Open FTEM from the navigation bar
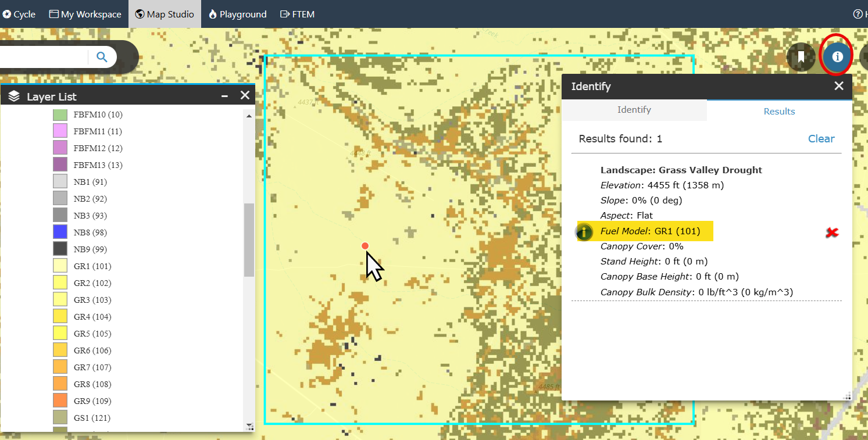The width and height of the screenshot is (868, 440). [297, 13]
